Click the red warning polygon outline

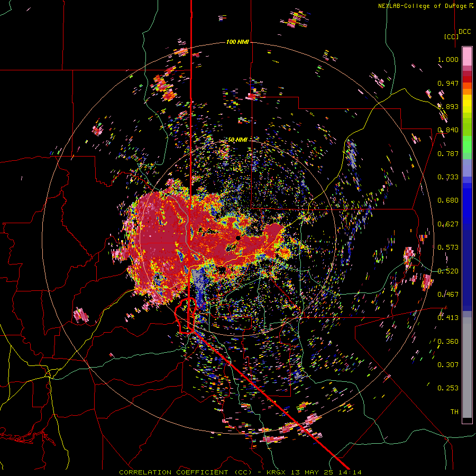point(186,316)
